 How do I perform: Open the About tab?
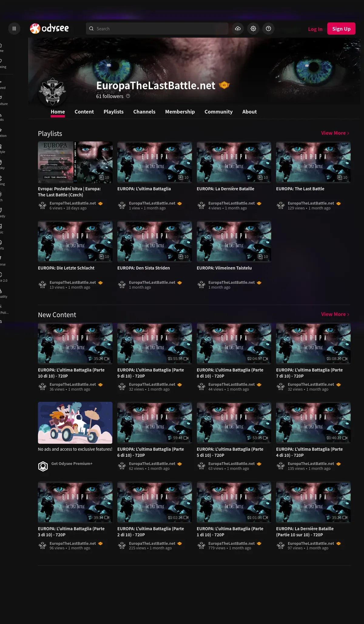click(249, 112)
